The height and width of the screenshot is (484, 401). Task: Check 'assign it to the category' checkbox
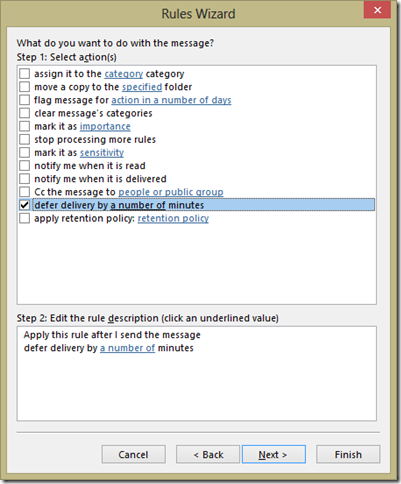[25, 73]
